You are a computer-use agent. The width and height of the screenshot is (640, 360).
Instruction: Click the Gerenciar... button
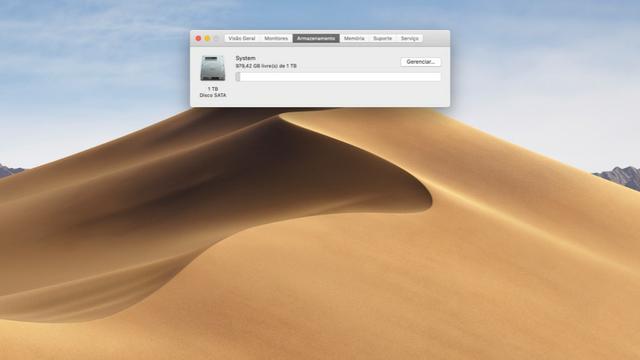click(x=420, y=62)
